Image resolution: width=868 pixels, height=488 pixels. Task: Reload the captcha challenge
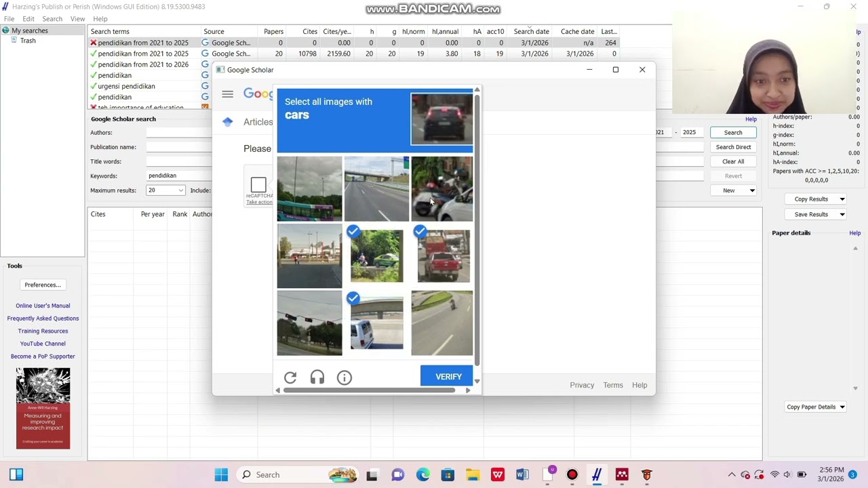point(290,378)
